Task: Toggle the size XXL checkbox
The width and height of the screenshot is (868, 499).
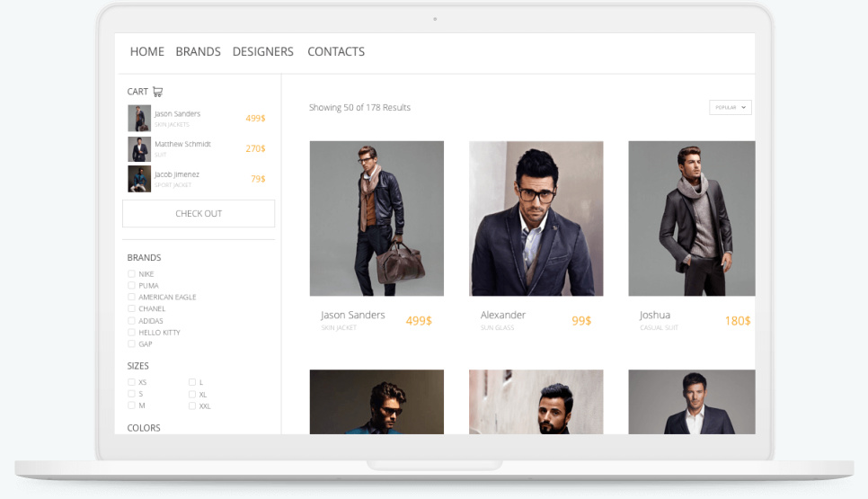Action: click(192, 406)
